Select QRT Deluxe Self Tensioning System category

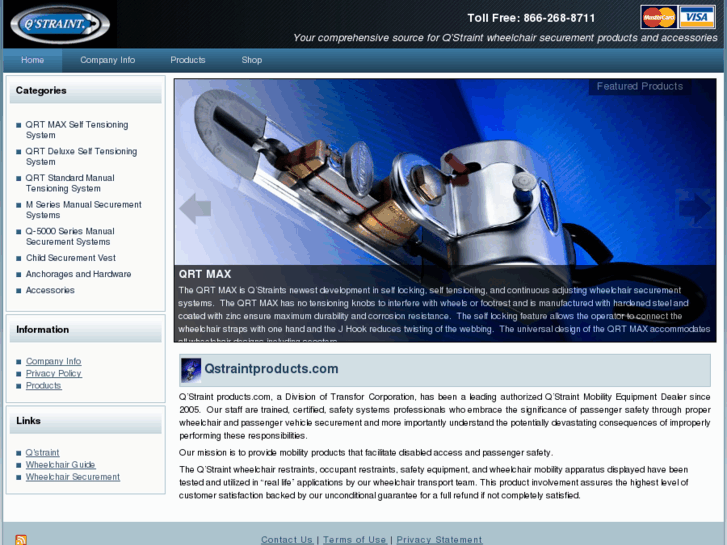click(x=81, y=156)
